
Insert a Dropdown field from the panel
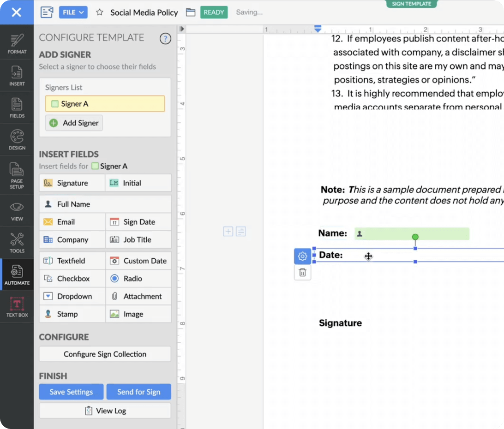pyautogui.click(x=72, y=296)
